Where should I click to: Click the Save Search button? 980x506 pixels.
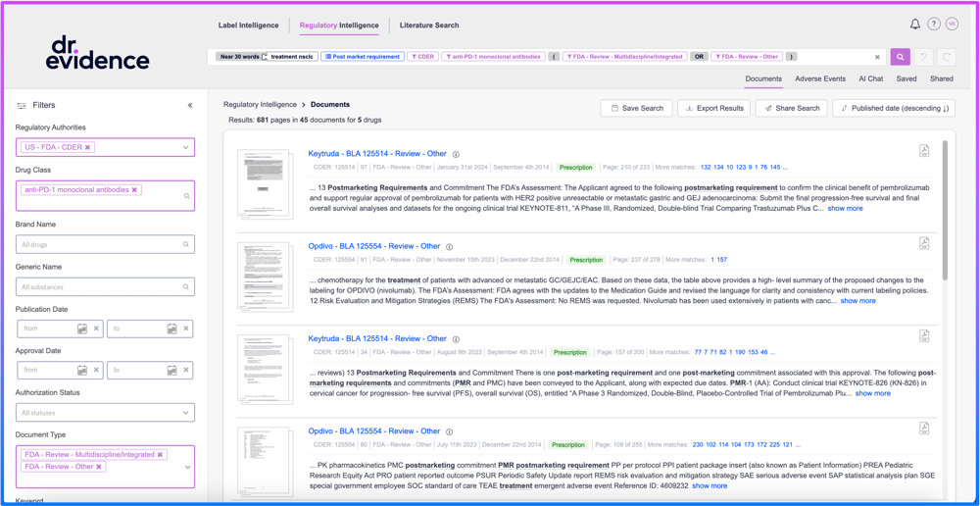coord(636,108)
